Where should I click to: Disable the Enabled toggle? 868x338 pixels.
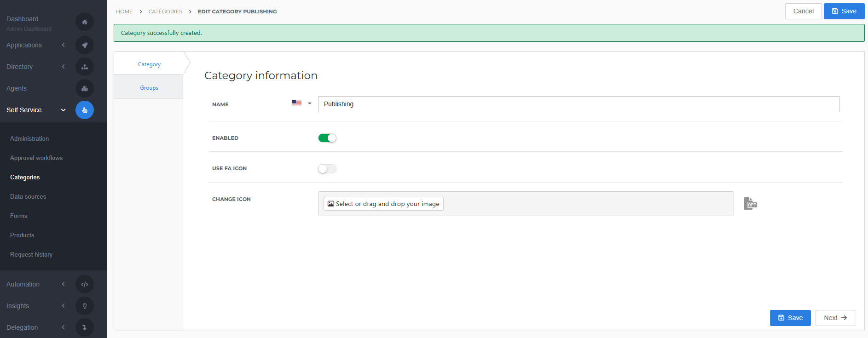pyautogui.click(x=327, y=138)
